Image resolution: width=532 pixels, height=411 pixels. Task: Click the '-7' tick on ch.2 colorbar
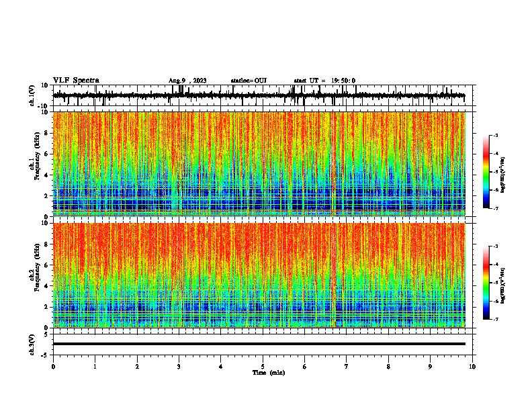pyautogui.click(x=495, y=319)
